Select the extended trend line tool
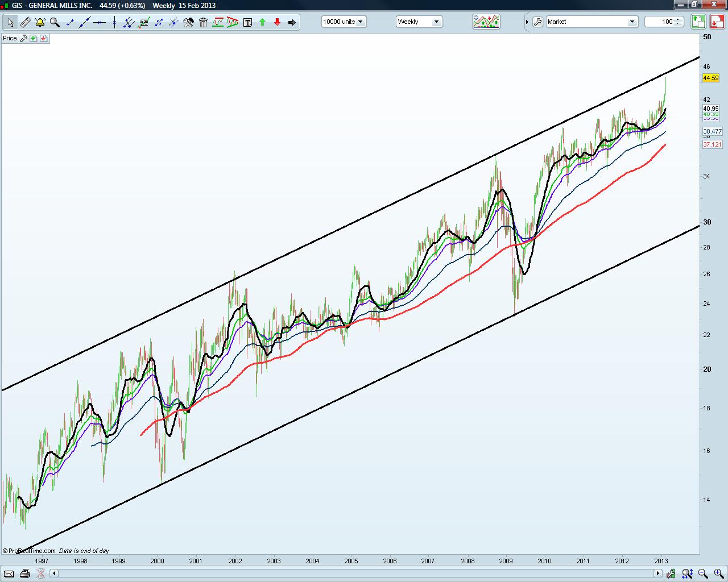This screenshot has height=582, width=728. (x=85, y=22)
